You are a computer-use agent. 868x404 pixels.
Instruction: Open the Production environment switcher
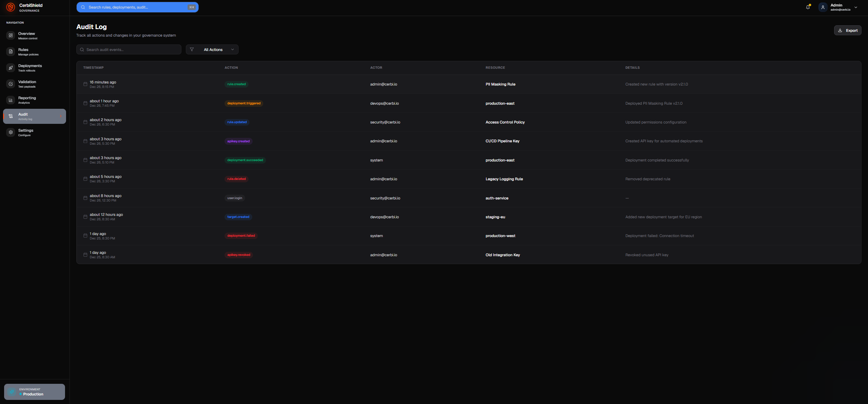coord(34,392)
